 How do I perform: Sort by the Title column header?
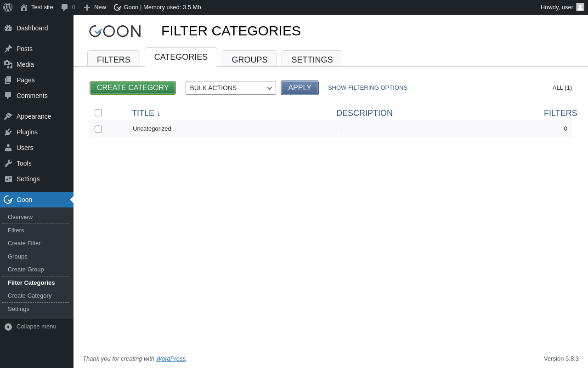(146, 113)
